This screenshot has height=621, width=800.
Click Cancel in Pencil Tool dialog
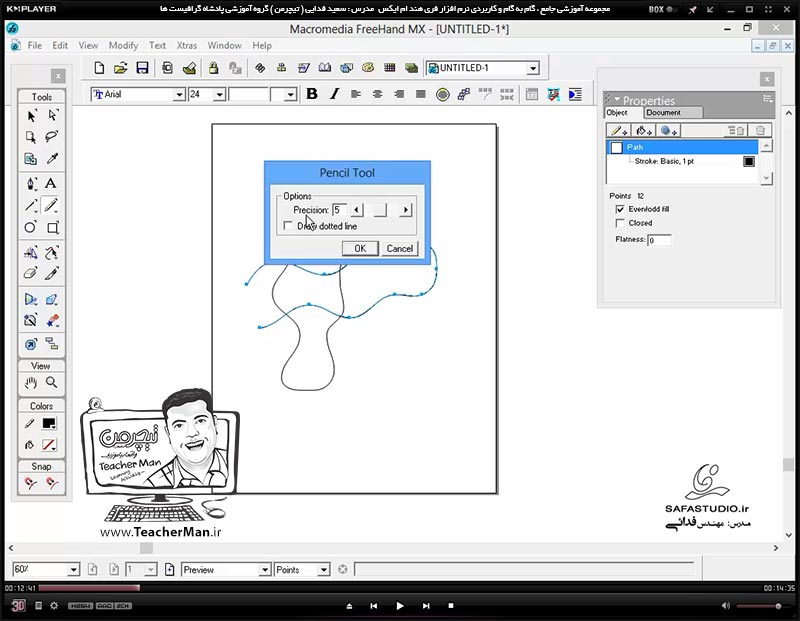pos(399,249)
